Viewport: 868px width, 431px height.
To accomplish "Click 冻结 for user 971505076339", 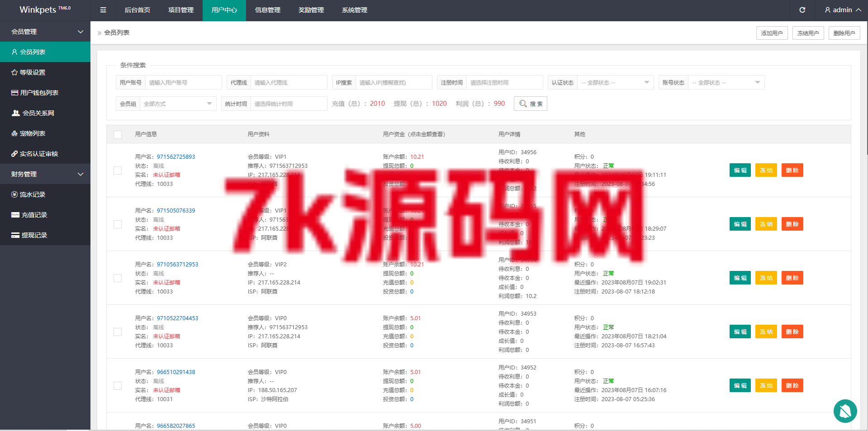I will click(766, 224).
